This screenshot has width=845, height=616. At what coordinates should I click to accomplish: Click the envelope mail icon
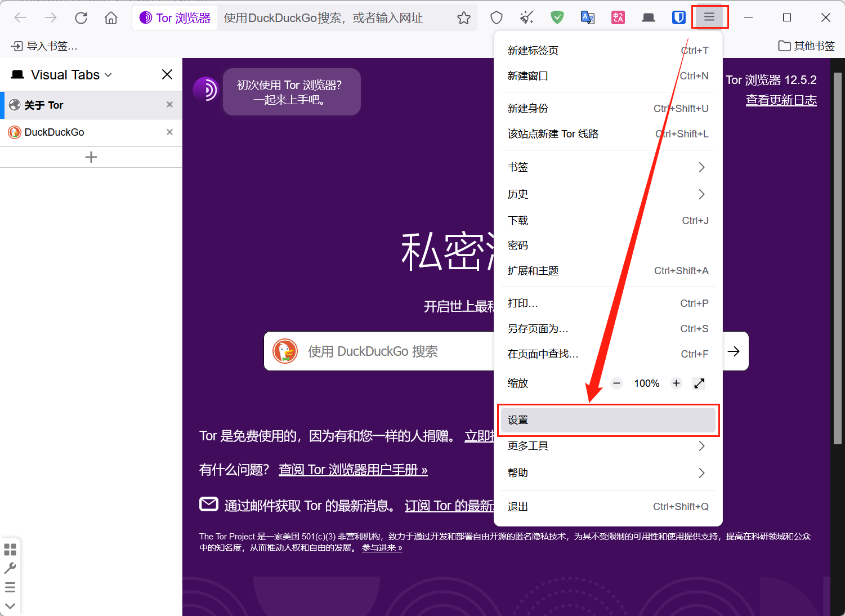click(x=209, y=504)
